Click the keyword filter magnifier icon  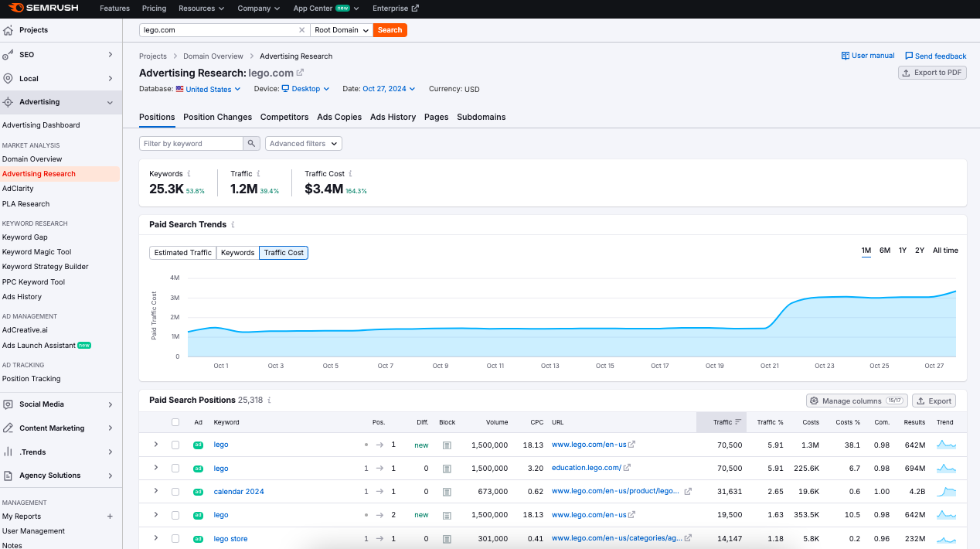[x=252, y=144]
